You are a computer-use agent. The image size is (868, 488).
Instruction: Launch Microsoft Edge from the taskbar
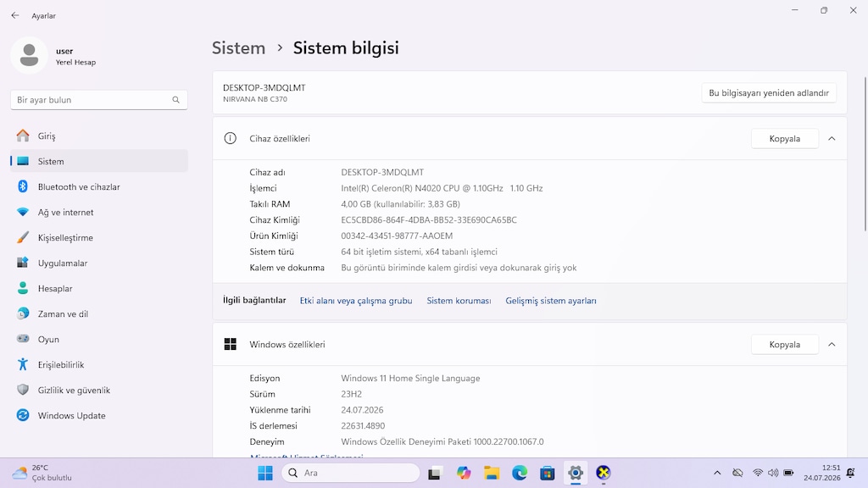(x=520, y=473)
